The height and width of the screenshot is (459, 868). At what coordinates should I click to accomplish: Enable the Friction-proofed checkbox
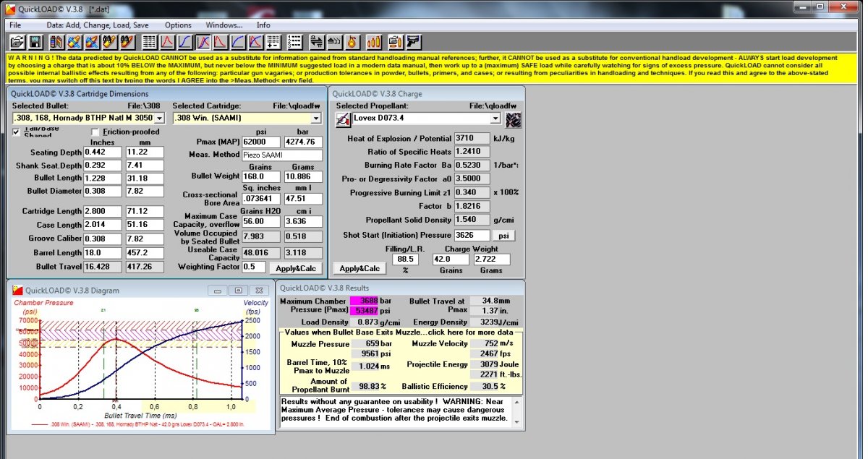tap(95, 132)
